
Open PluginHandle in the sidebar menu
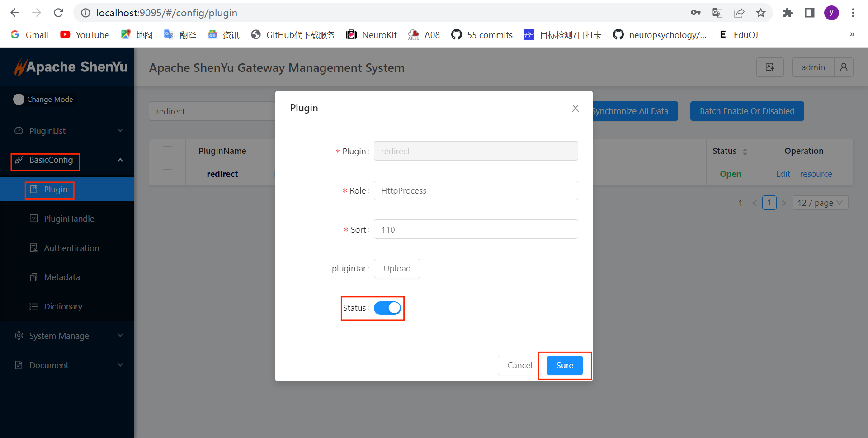tap(69, 219)
